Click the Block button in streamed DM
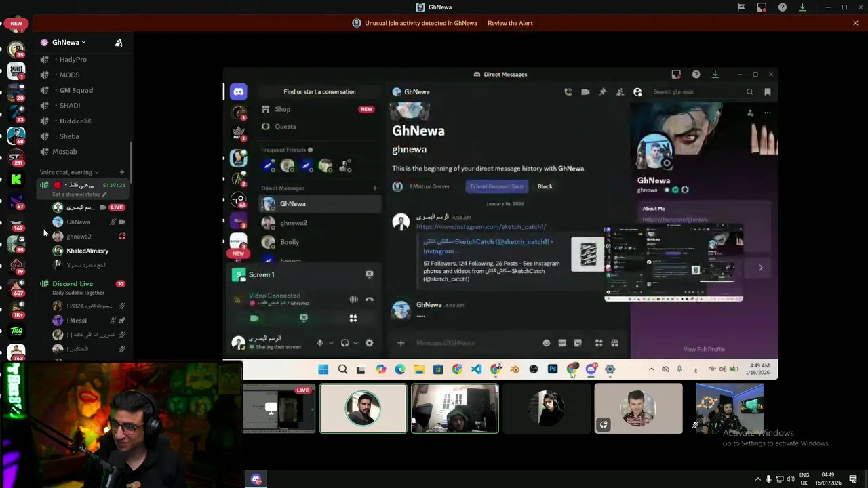The image size is (868, 488). pyautogui.click(x=545, y=186)
